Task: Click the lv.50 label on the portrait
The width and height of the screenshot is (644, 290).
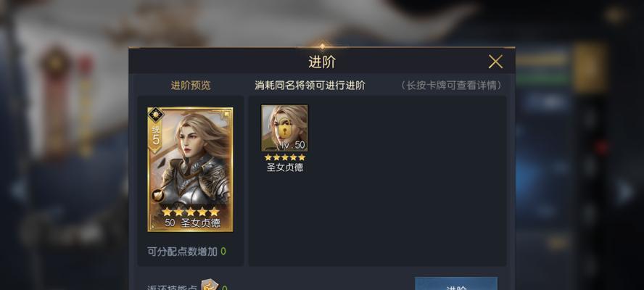Action: click(x=292, y=145)
